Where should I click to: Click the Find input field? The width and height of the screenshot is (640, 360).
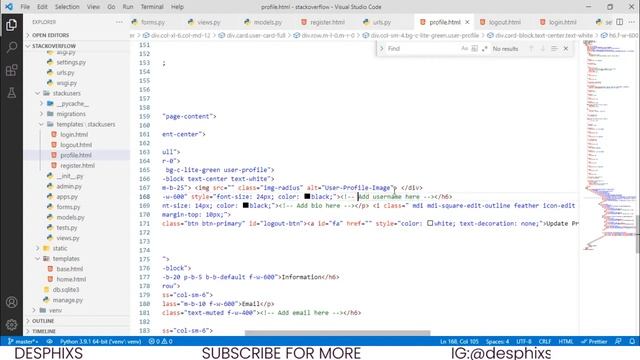point(422,49)
